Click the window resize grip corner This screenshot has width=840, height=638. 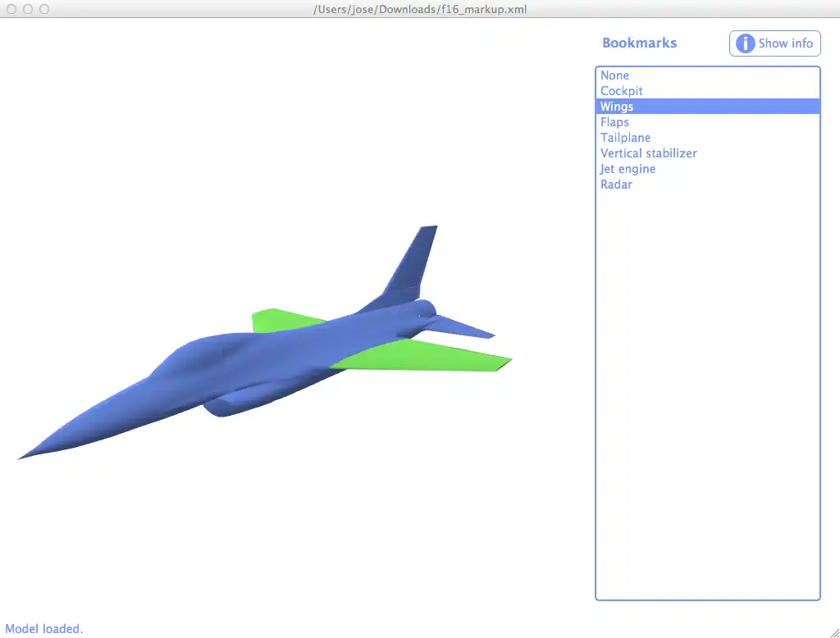point(834,632)
